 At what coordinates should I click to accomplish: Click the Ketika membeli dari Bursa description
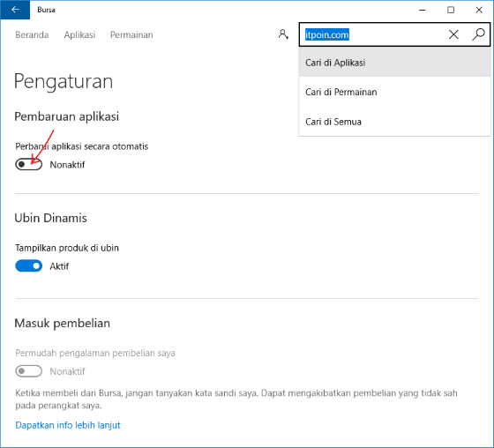(236, 399)
